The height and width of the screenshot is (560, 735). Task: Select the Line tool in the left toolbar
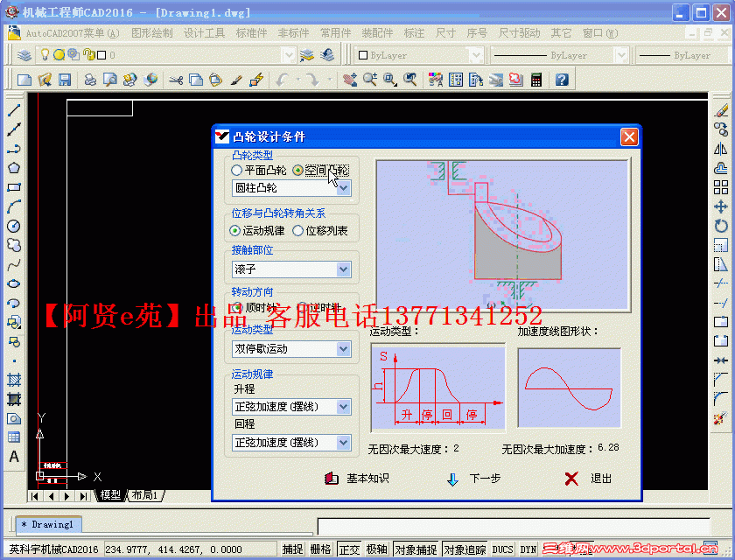[13, 111]
